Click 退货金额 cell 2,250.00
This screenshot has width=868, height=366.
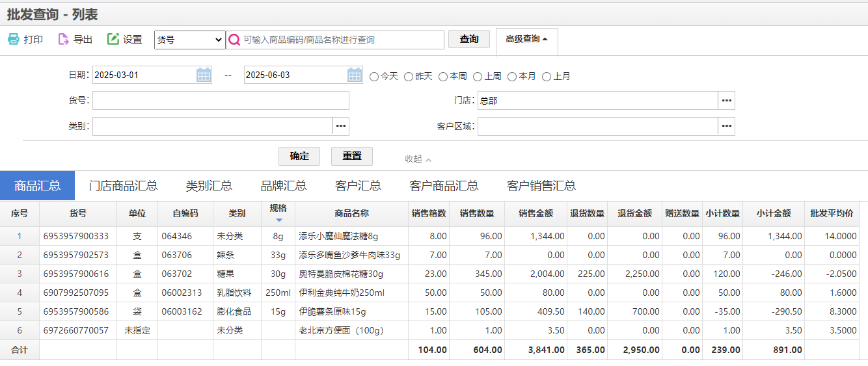pyautogui.click(x=635, y=274)
